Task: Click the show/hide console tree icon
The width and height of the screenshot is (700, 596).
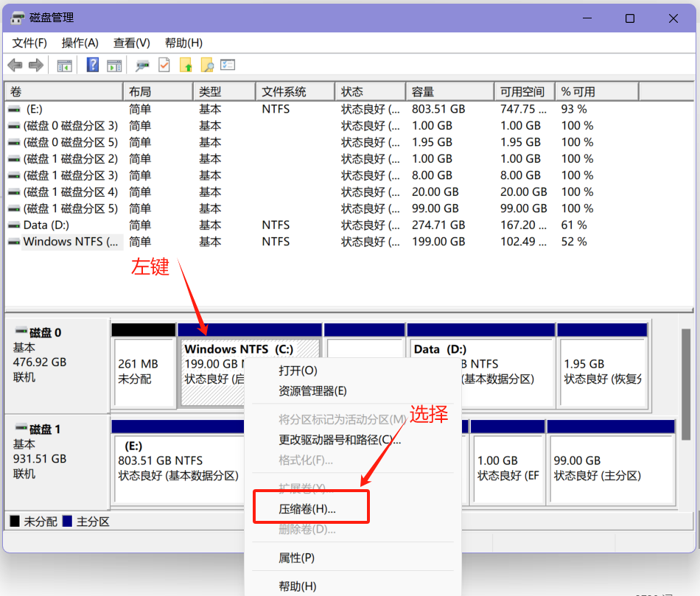Action: 65,66
